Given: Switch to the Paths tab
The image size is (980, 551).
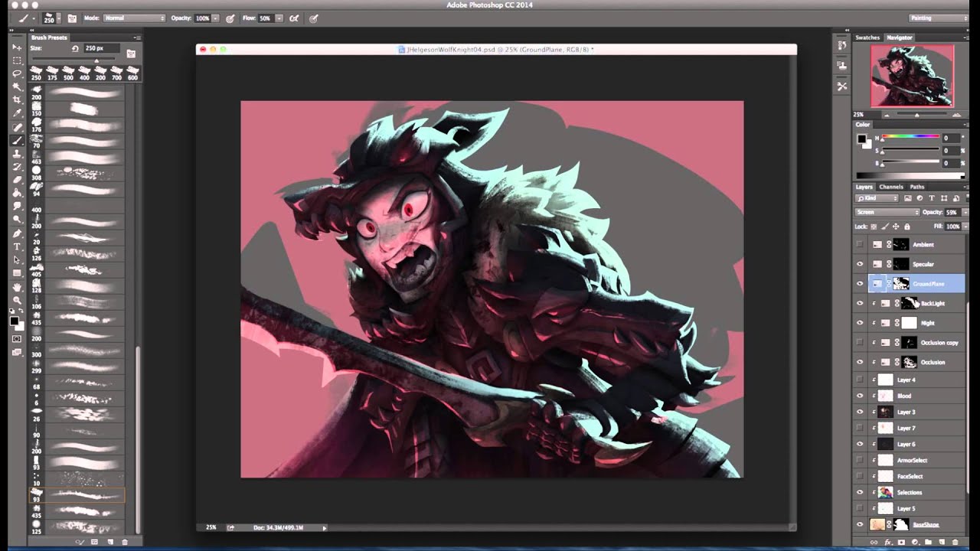Looking at the screenshot, I should click(916, 187).
